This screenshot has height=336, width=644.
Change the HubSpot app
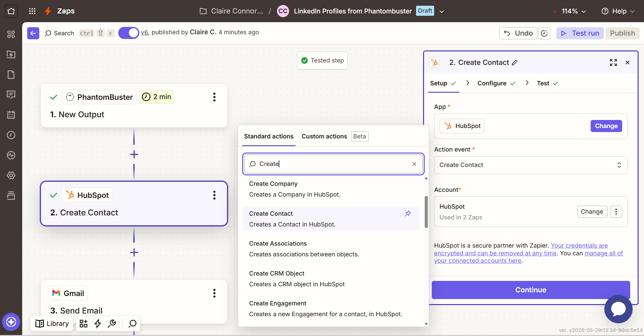click(x=606, y=126)
